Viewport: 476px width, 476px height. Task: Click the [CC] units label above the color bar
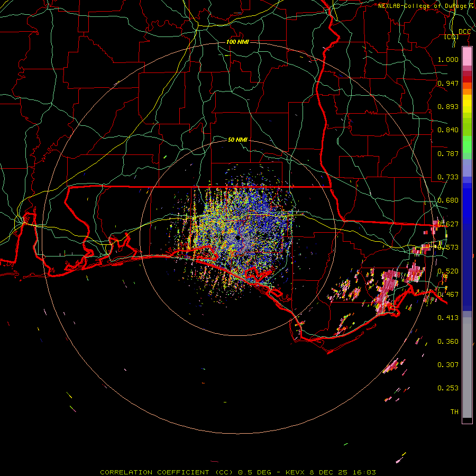(x=451, y=36)
